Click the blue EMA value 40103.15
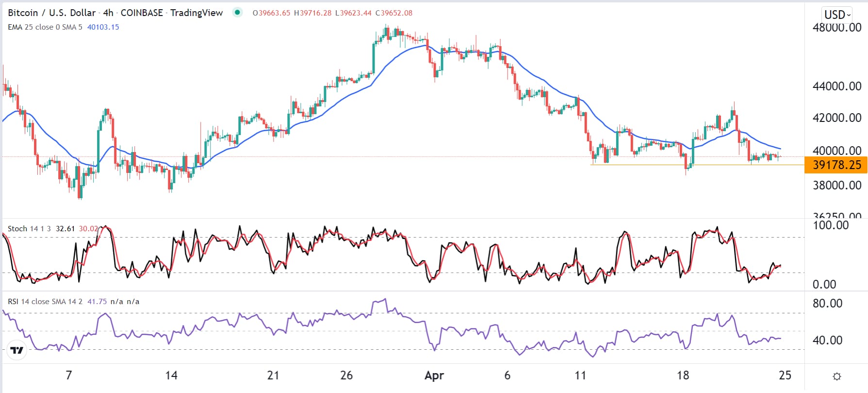This screenshot has width=868, height=393. pos(103,27)
